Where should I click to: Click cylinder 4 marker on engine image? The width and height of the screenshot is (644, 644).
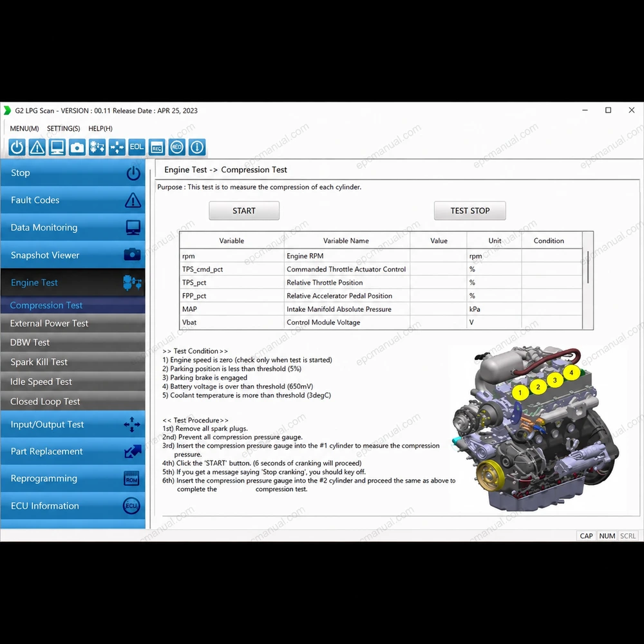571,373
